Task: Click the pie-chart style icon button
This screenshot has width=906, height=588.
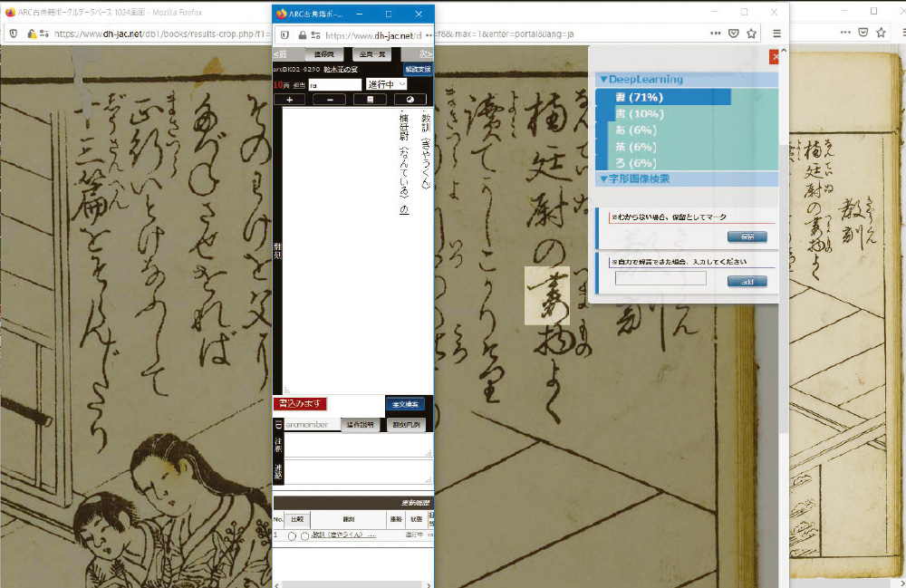Action: pos(410,100)
